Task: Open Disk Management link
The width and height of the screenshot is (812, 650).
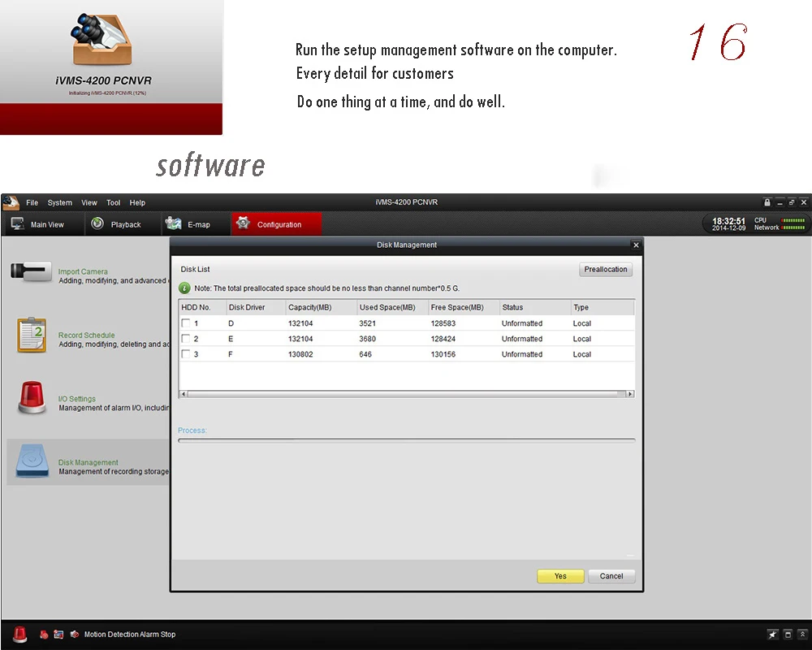Action: 88,462
